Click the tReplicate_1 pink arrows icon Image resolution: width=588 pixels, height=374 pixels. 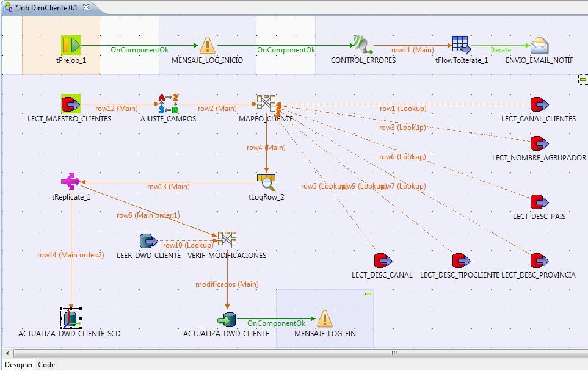(x=70, y=182)
